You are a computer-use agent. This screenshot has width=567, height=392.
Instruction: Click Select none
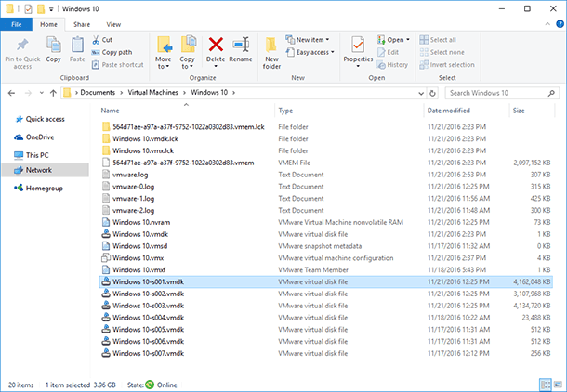point(442,52)
